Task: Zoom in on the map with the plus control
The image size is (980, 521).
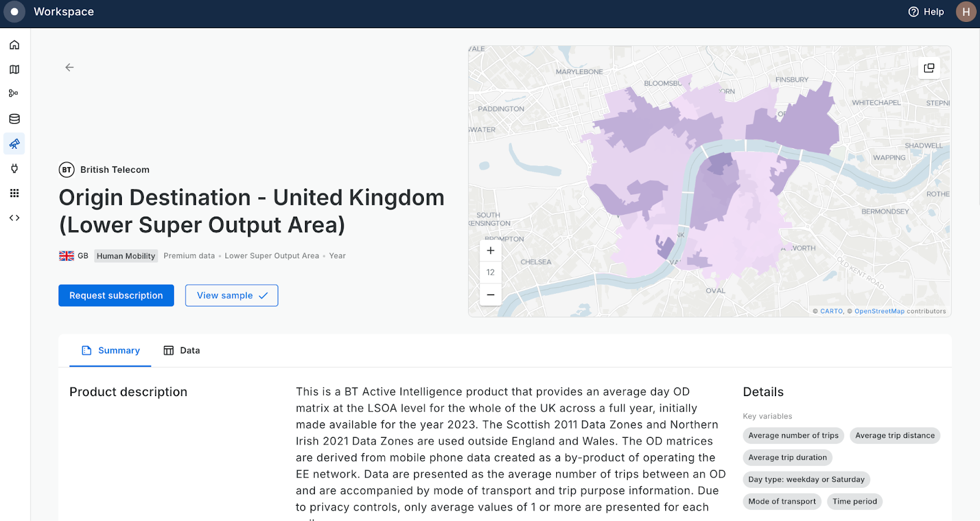Action: coord(490,250)
